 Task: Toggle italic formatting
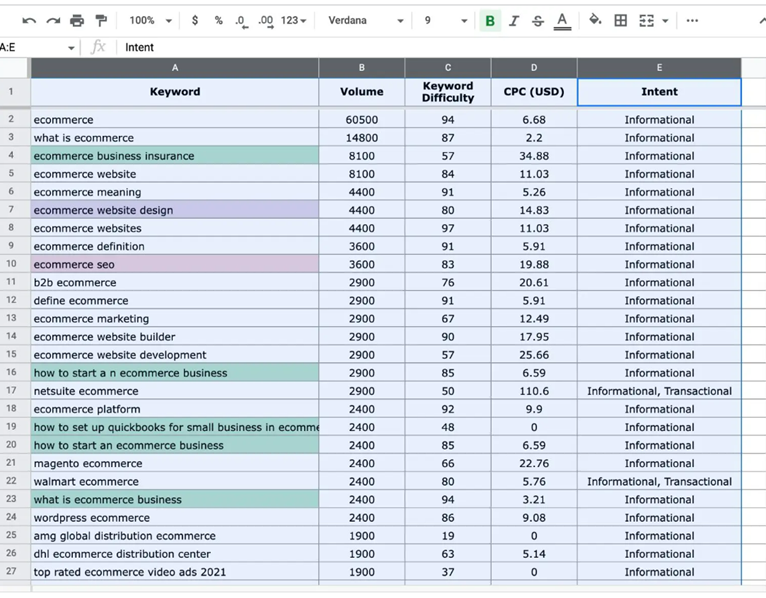tap(514, 21)
